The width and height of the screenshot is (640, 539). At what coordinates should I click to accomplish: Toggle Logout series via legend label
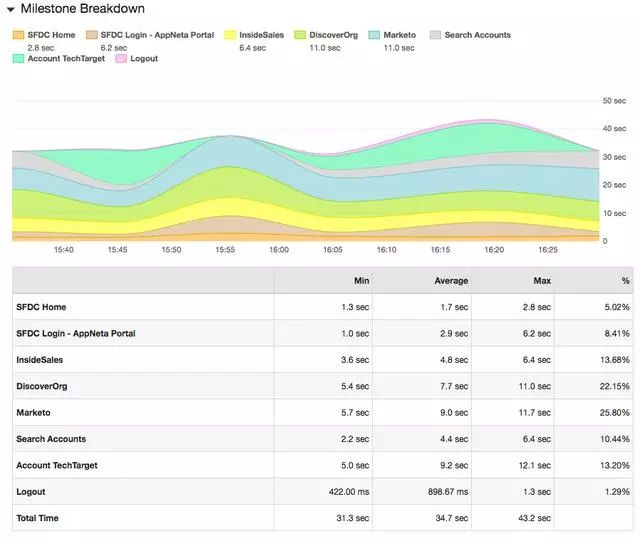(144, 59)
